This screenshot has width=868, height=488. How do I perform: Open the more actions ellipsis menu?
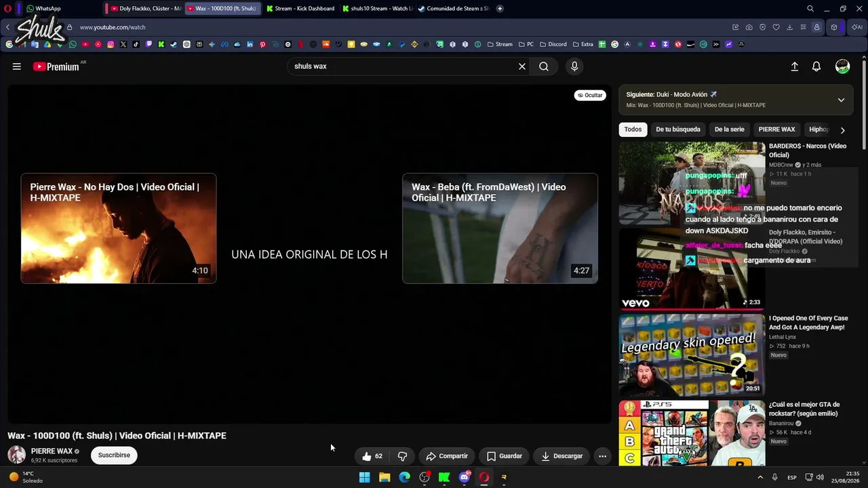click(x=602, y=456)
